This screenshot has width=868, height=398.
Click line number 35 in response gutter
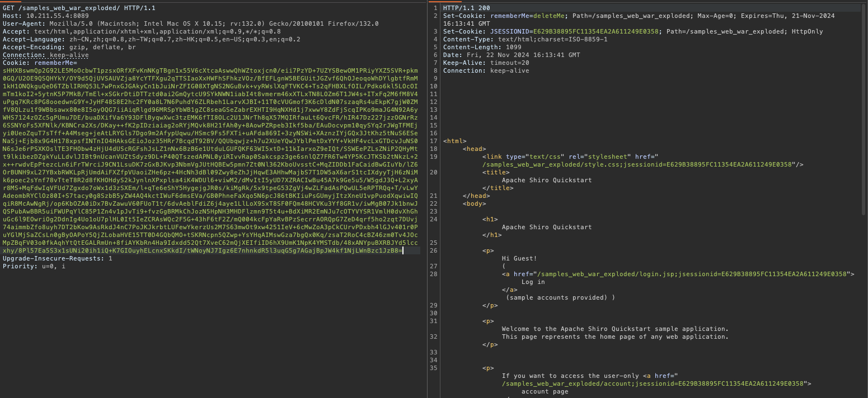point(434,368)
